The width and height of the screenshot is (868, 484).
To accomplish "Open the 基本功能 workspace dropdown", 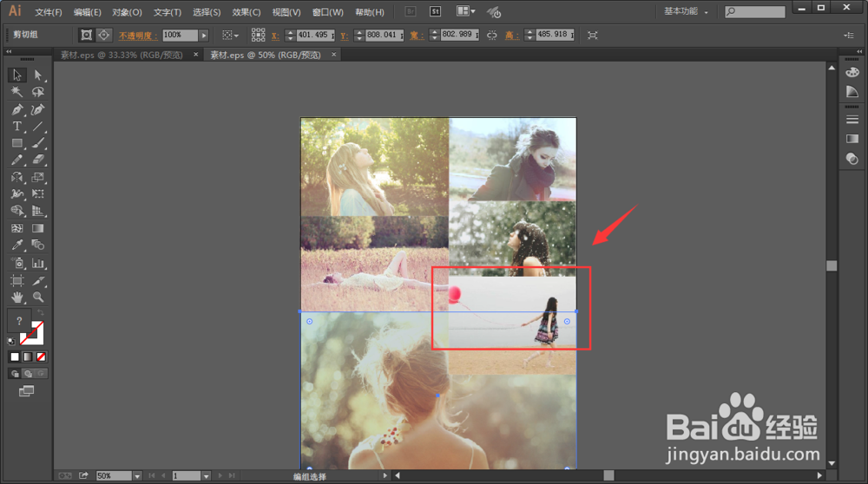I will [x=687, y=11].
